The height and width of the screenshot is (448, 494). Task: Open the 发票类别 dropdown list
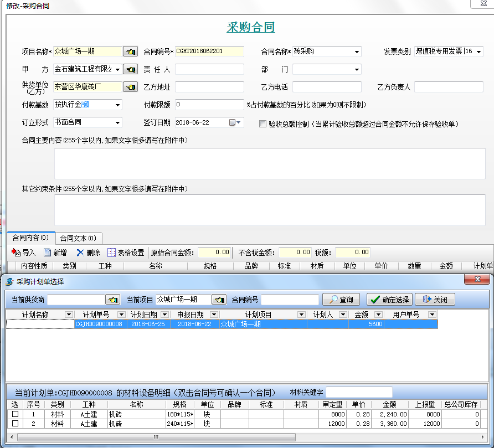pyautogui.click(x=478, y=52)
